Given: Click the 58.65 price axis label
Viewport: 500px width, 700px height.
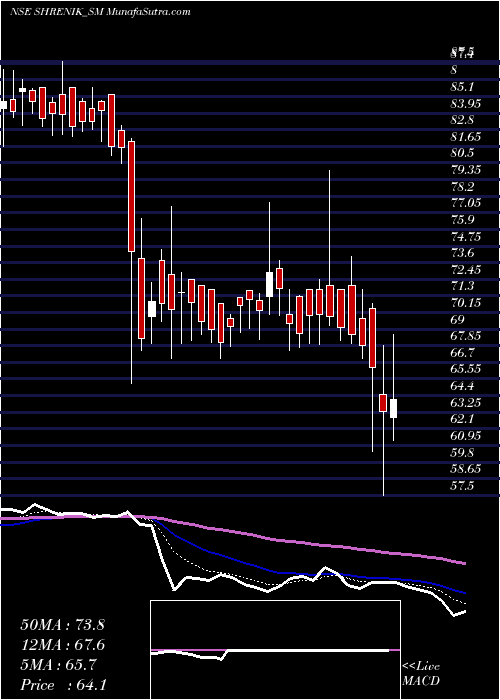Looking at the screenshot, I should point(466,469).
